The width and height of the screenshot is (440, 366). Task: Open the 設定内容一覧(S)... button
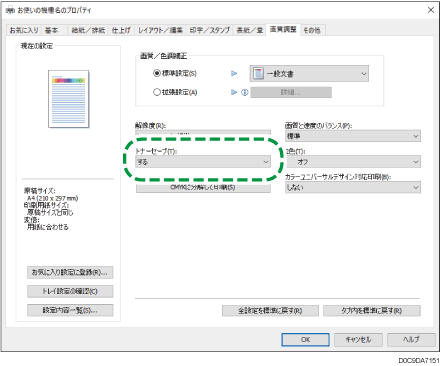coord(70,310)
